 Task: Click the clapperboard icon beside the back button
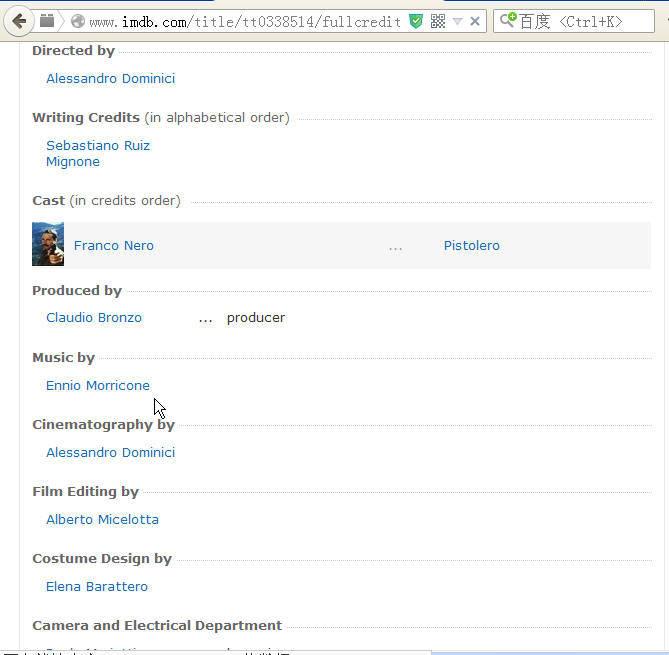tap(47, 20)
